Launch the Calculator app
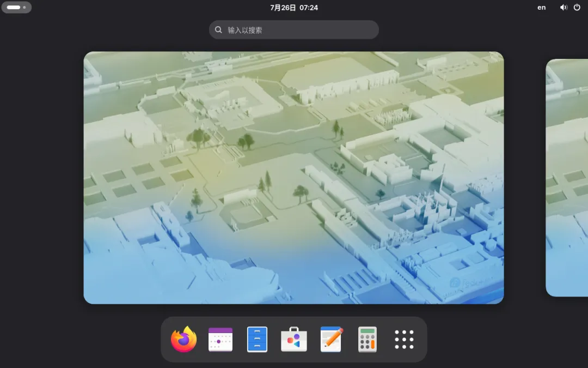Screen dimensions: 588x368 click(x=367, y=340)
